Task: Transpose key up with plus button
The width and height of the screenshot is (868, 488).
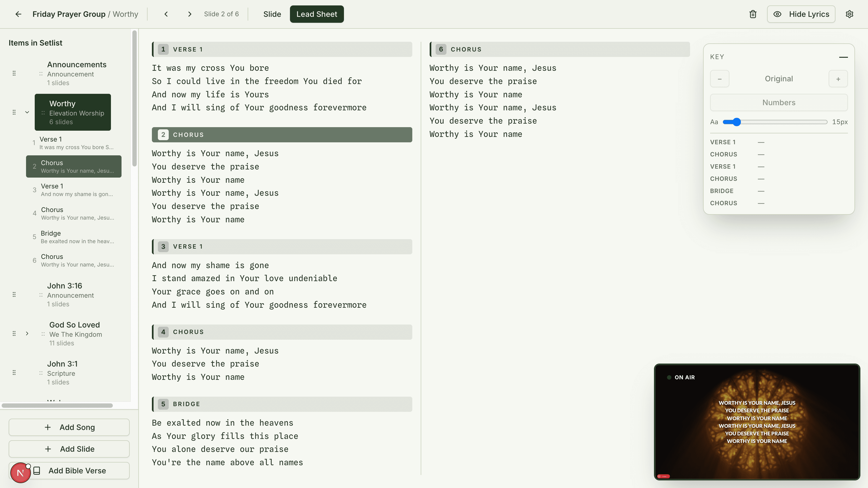Action: (838, 79)
